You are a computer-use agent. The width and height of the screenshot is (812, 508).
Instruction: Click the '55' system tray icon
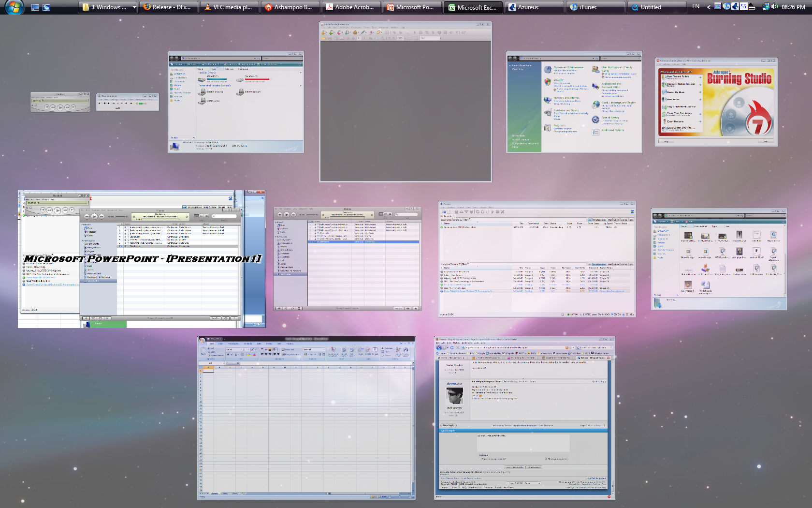click(743, 7)
